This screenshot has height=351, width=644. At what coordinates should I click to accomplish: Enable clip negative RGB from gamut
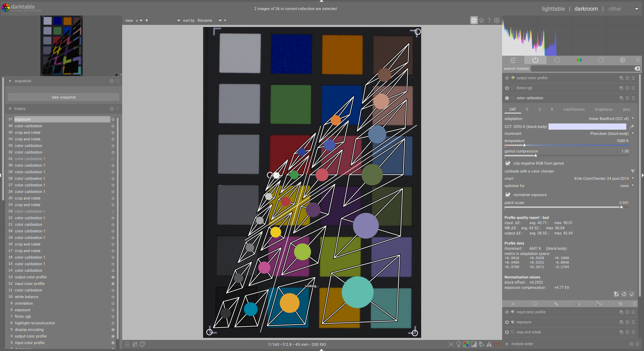(x=508, y=163)
